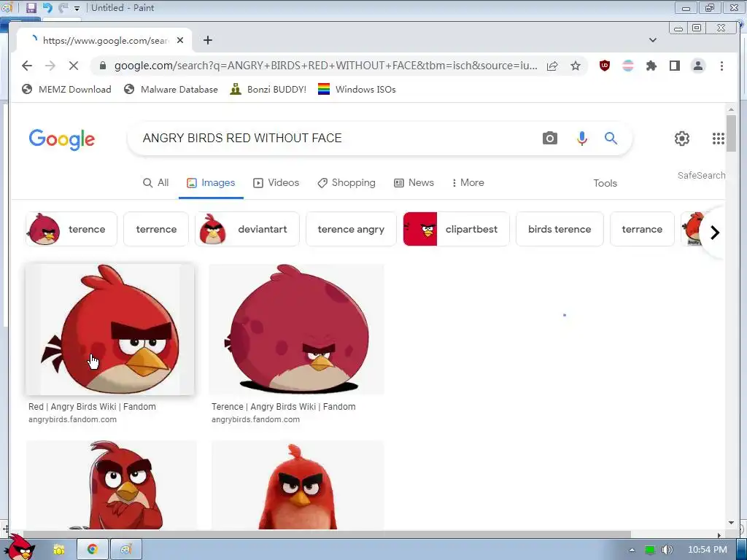The width and height of the screenshot is (747, 560).
Task: Open Chrome's tab search chevron
Action: 653,40
